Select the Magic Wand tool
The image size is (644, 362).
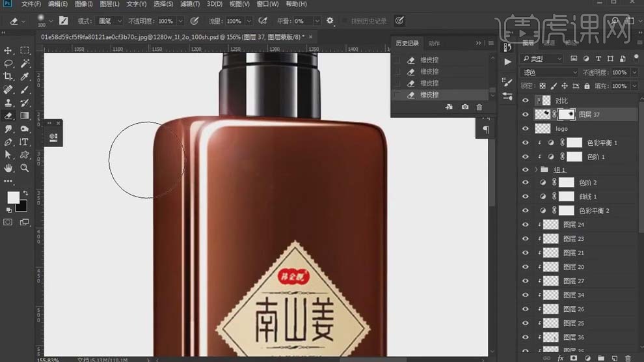coord(25,63)
